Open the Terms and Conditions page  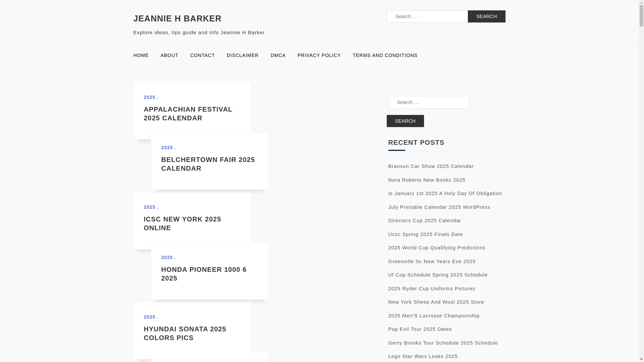tap(385, 55)
